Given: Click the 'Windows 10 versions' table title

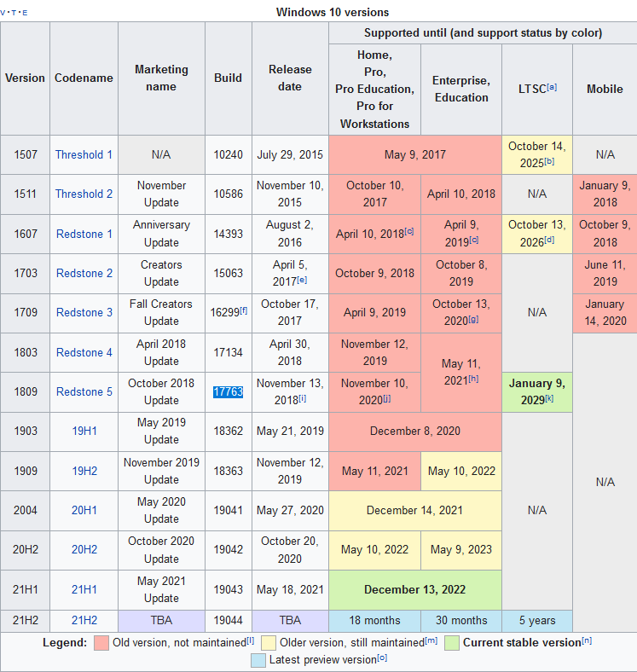Looking at the screenshot, I should coord(333,12).
